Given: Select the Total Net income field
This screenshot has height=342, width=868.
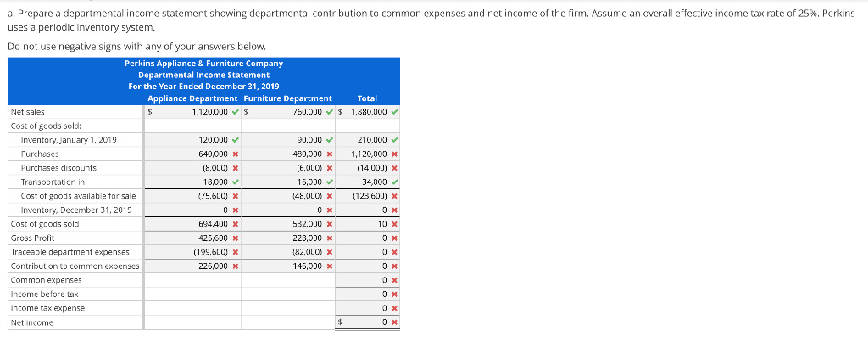Looking at the screenshot, I should (x=367, y=322).
